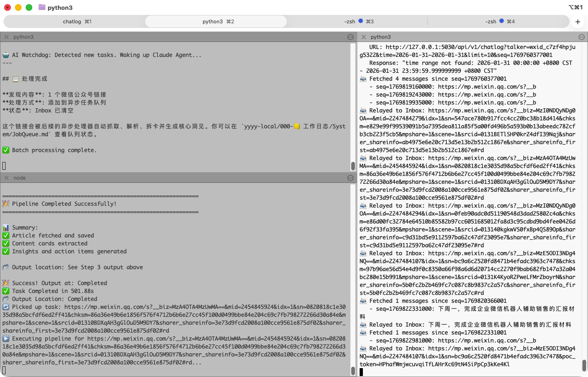
Task: Click the party icon beside 'Pipeline Completed Successfully!'
Action: tap(6, 204)
